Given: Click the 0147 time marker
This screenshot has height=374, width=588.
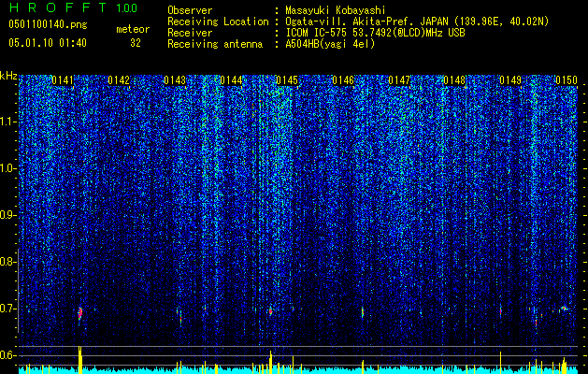Looking at the screenshot, I should tap(399, 80).
